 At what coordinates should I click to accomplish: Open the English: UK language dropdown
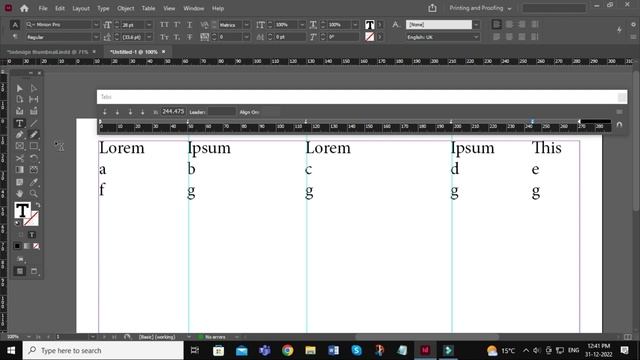pos(476,37)
